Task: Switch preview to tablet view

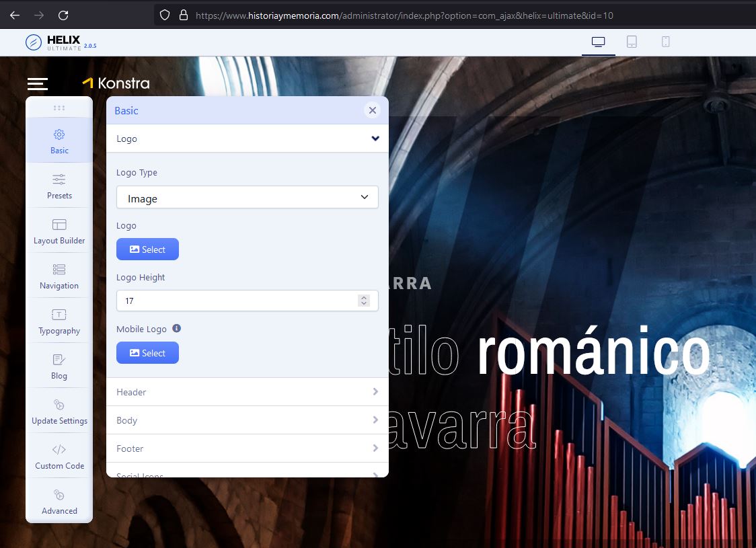Action: (631, 41)
